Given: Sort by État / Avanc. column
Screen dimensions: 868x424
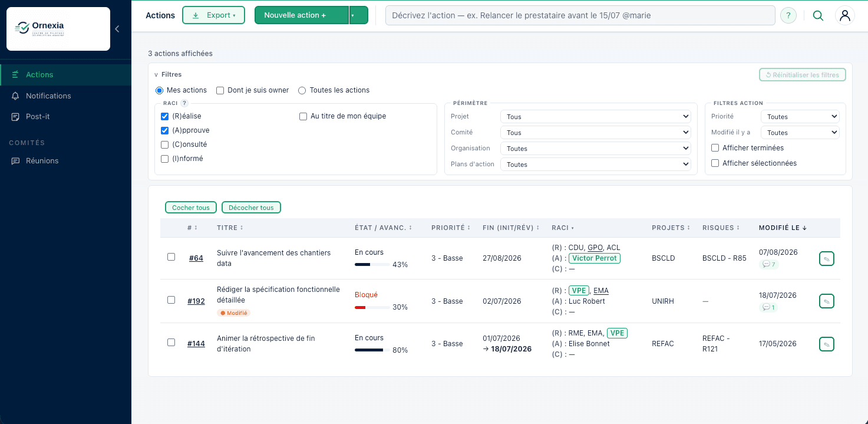Looking at the screenshot, I should [384, 228].
